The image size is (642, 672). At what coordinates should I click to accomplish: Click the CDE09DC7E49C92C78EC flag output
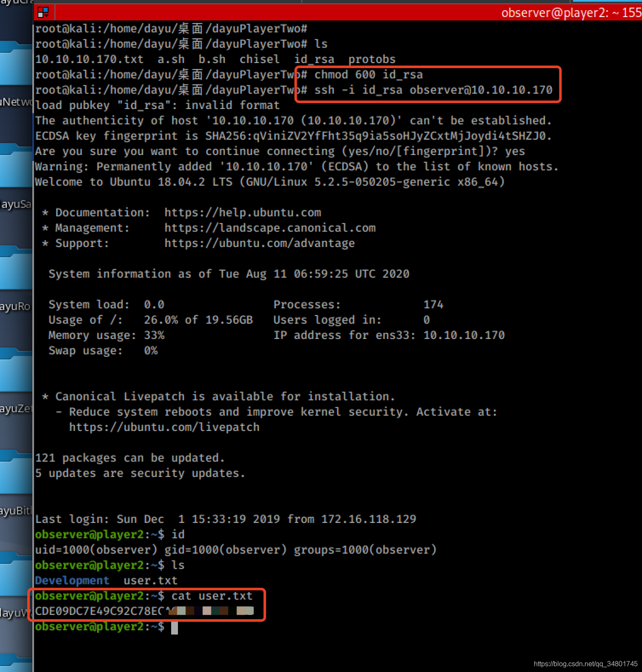point(145,611)
